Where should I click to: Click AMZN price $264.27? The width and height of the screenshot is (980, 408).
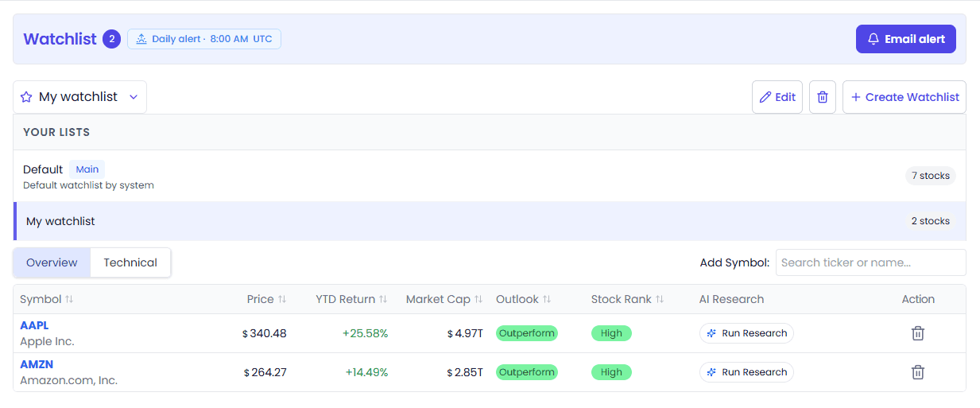(265, 372)
